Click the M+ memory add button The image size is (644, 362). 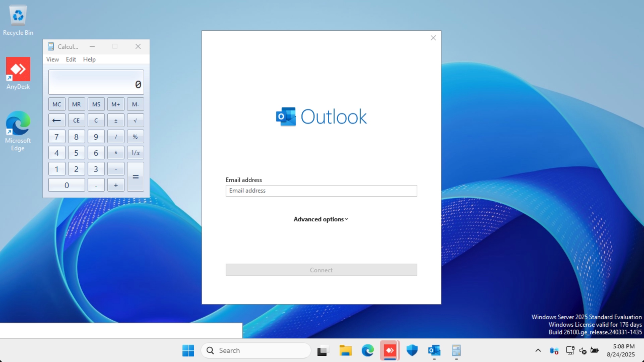[x=116, y=104]
